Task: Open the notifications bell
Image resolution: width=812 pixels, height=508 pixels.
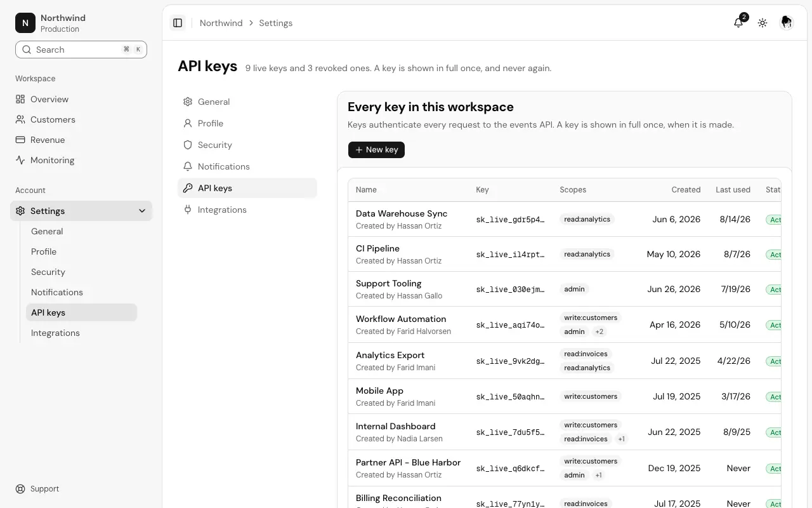Action: point(738,23)
